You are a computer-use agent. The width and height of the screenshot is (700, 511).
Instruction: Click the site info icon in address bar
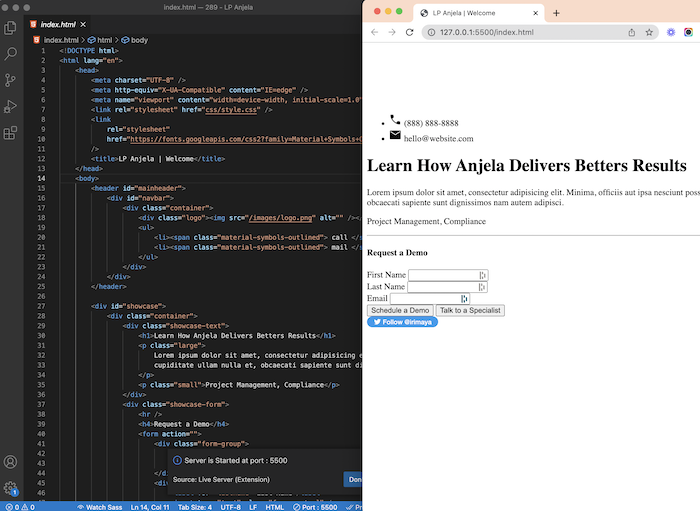431,32
